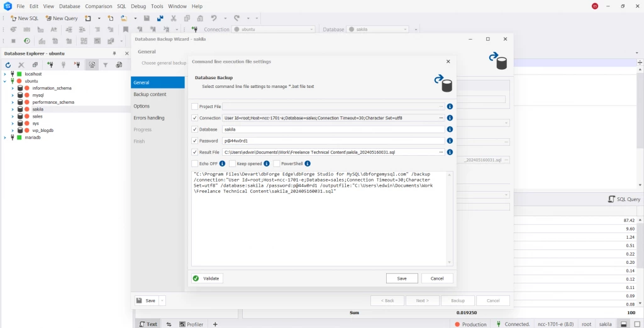Screen dimensions: 644x328
Task: Open the Debug menu
Action: pos(138,6)
